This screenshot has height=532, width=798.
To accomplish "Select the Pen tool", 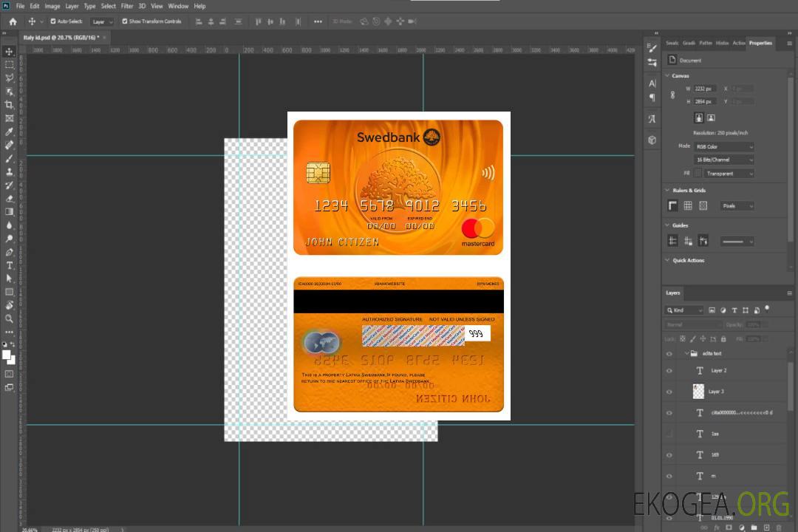I will (x=9, y=252).
